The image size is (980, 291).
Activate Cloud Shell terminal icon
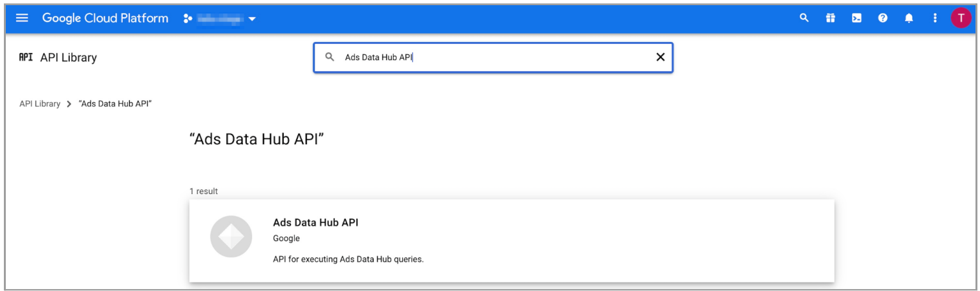point(857,18)
